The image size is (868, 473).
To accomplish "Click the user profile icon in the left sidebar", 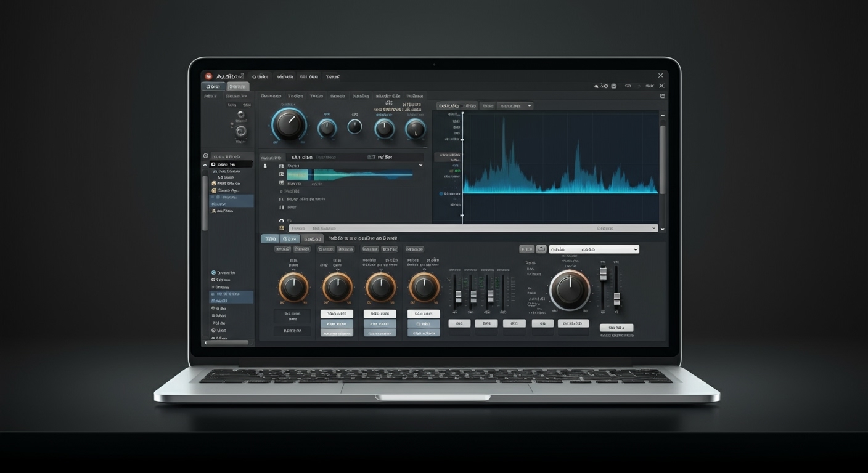I will 214,211.
